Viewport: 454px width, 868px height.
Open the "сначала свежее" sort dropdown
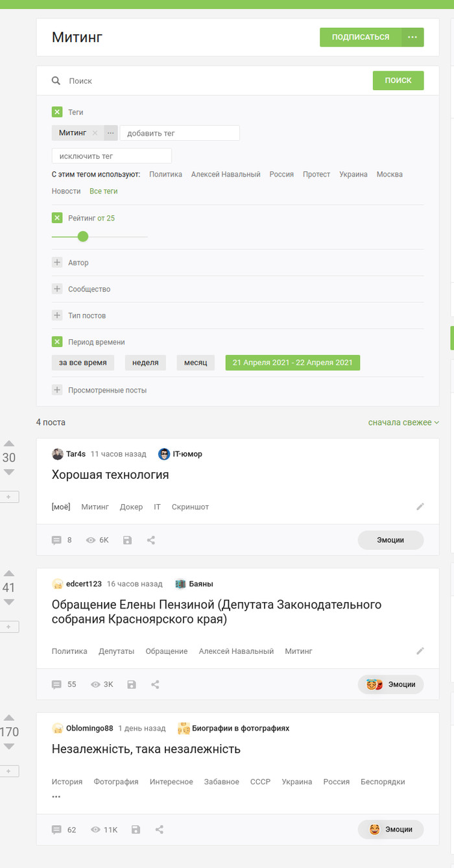coord(403,422)
